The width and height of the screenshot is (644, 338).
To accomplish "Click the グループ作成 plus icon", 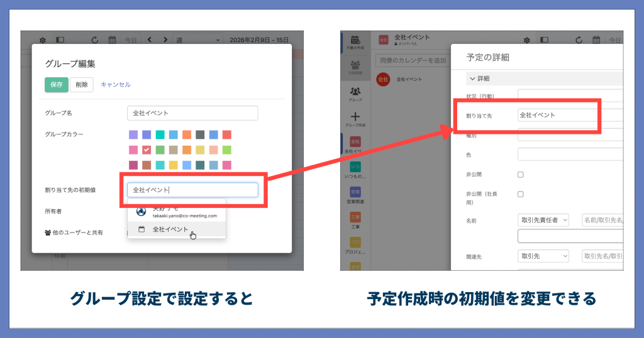I will pyautogui.click(x=355, y=117).
